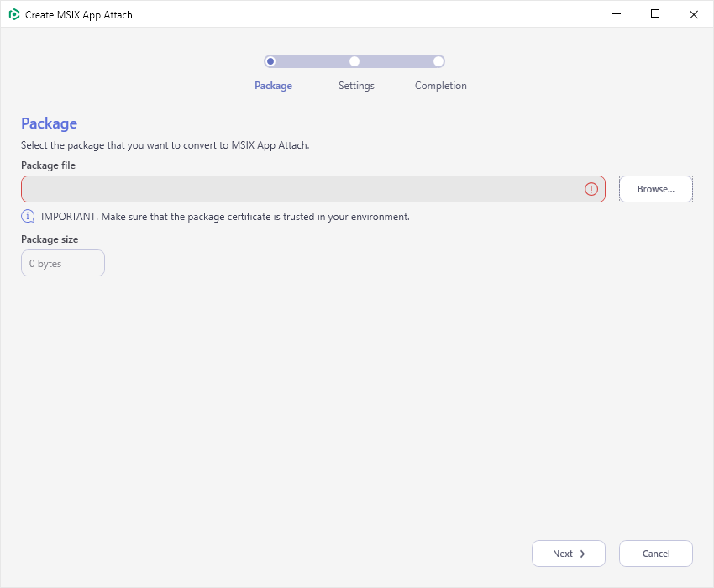The height and width of the screenshot is (588, 714).
Task: Cancel the MSIX App Attach wizard
Action: point(656,554)
